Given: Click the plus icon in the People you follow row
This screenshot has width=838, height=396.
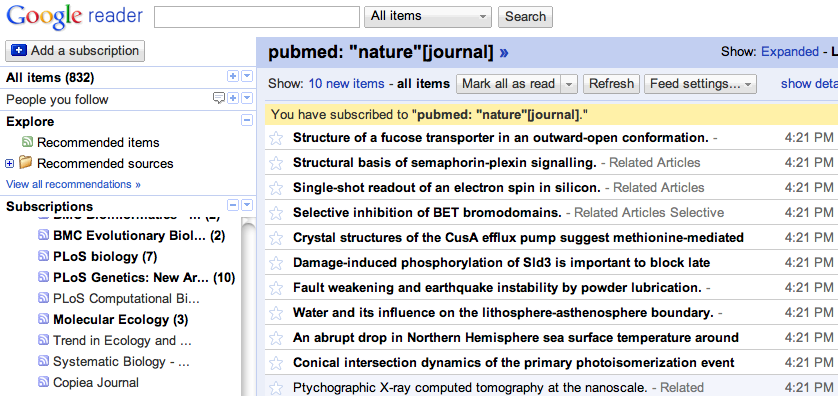Looking at the screenshot, I should click(x=233, y=98).
